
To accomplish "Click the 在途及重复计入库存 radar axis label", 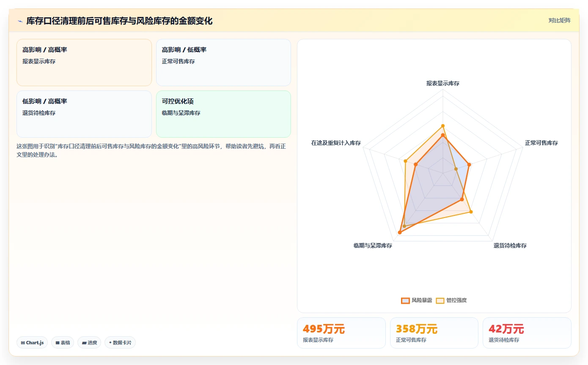I will (336, 143).
